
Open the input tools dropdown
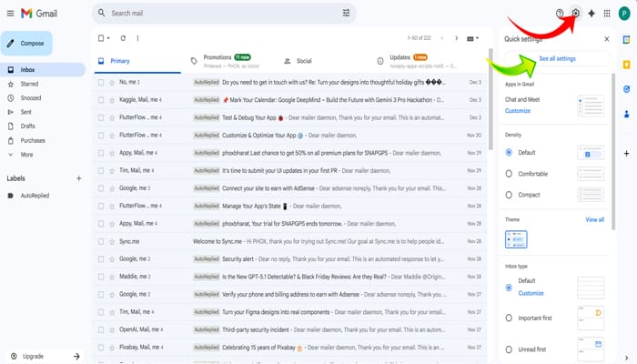coord(472,38)
